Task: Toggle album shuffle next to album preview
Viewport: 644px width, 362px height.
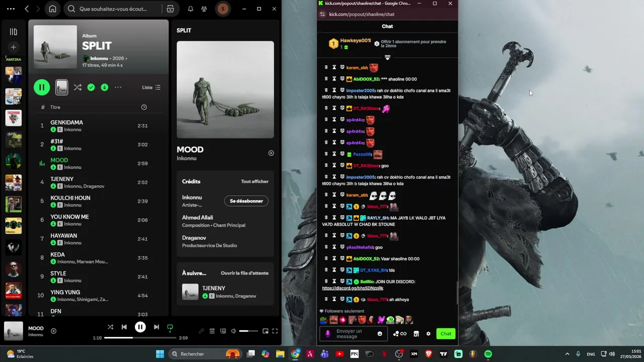Action: [77, 87]
